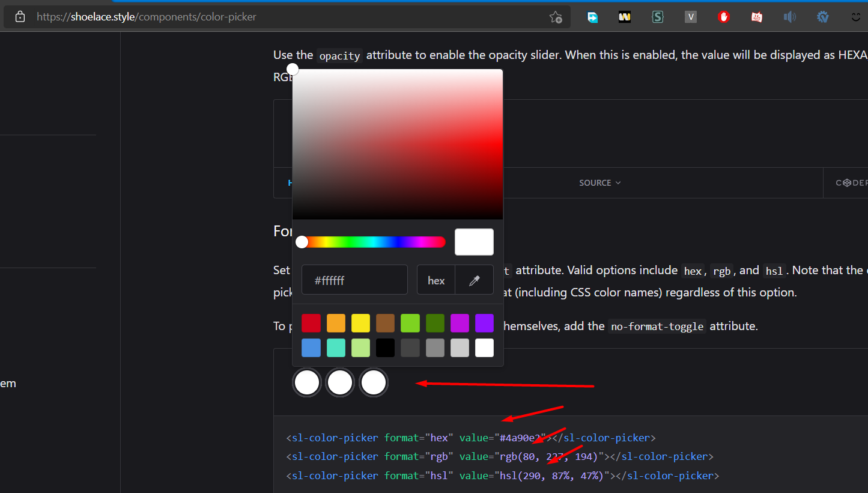The width and height of the screenshot is (868, 493).
Task: Click the #ffffff hex value field
Action: 354,280
